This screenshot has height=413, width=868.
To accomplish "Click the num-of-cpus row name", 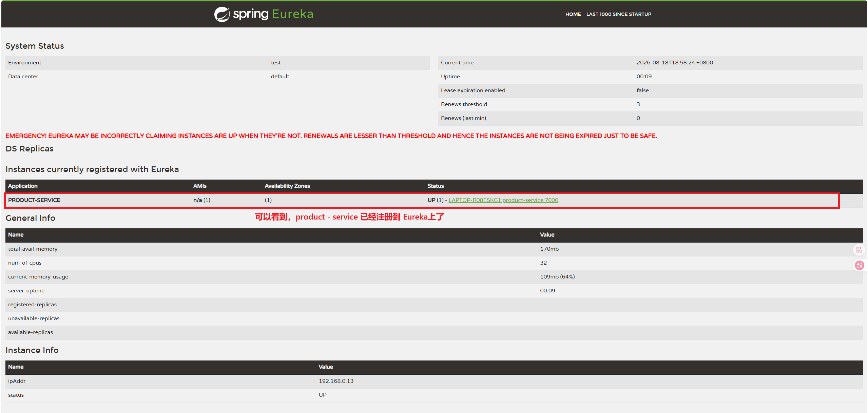I will click(25, 263).
